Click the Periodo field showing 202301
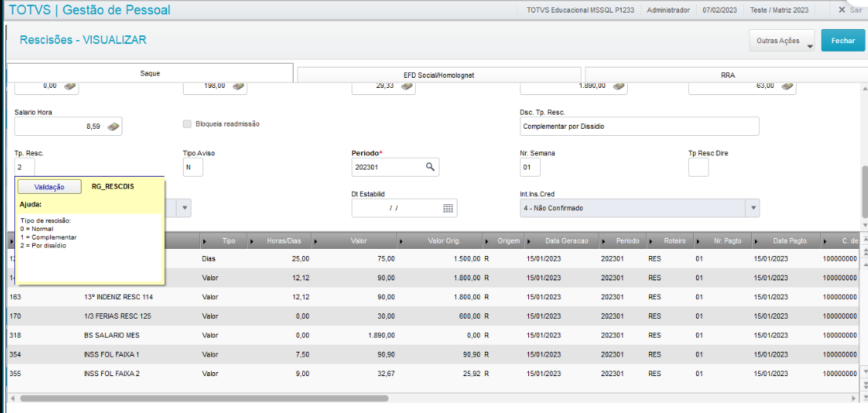 click(396, 166)
